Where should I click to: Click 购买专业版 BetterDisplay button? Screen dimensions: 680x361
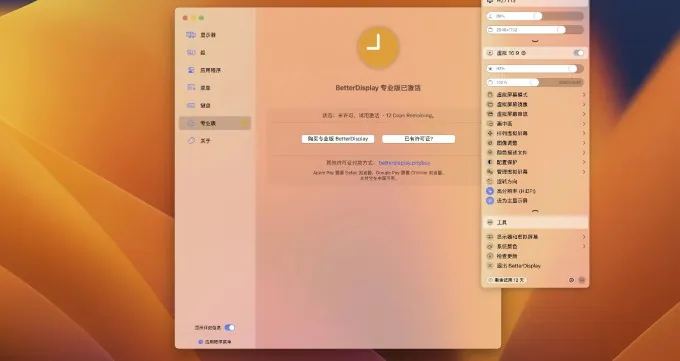pyautogui.click(x=338, y=139)
